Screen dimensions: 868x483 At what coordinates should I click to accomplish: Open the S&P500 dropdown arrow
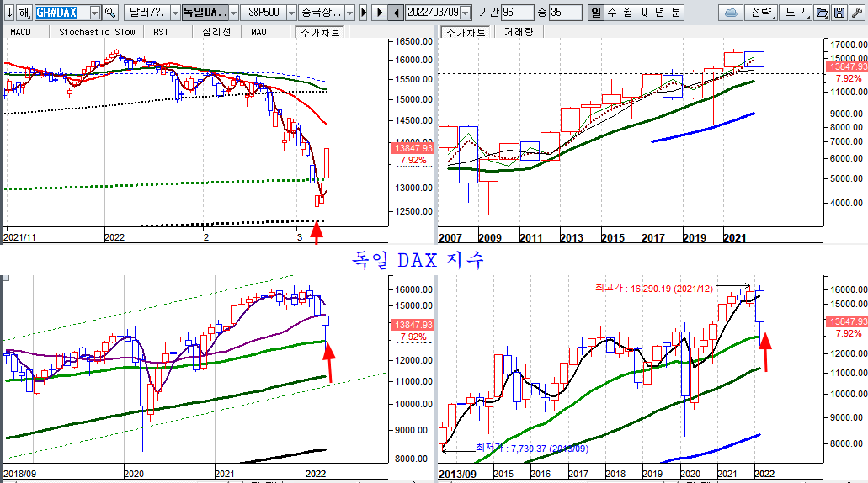[290, 13]
